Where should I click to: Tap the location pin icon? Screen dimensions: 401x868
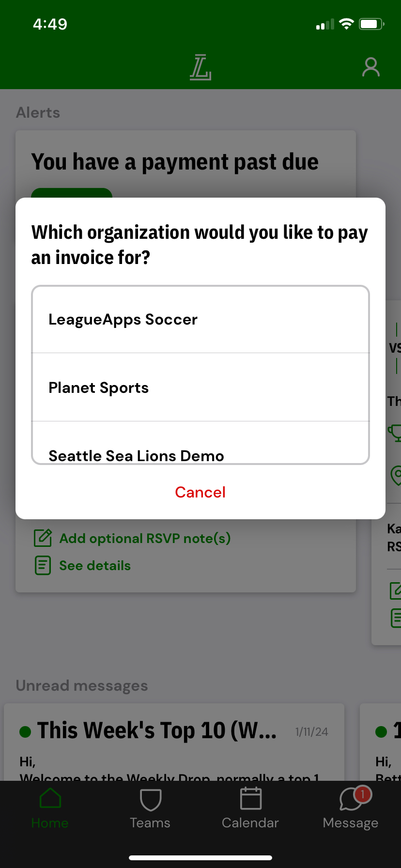(396, 475)
